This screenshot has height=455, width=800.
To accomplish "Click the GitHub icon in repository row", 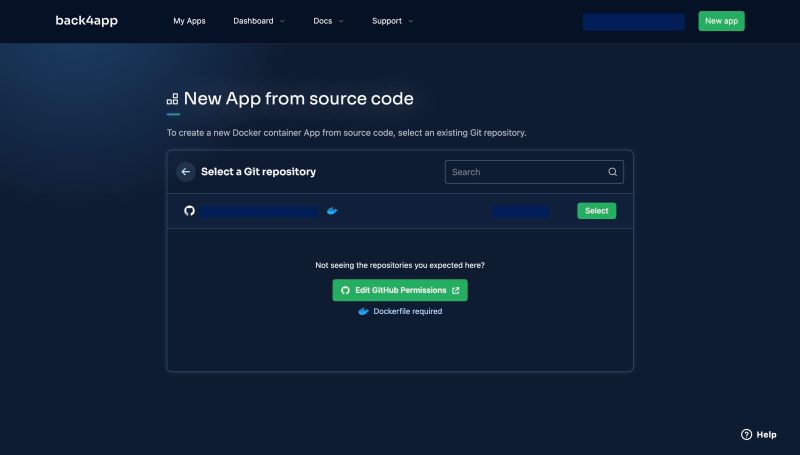I will pos(189,211).
